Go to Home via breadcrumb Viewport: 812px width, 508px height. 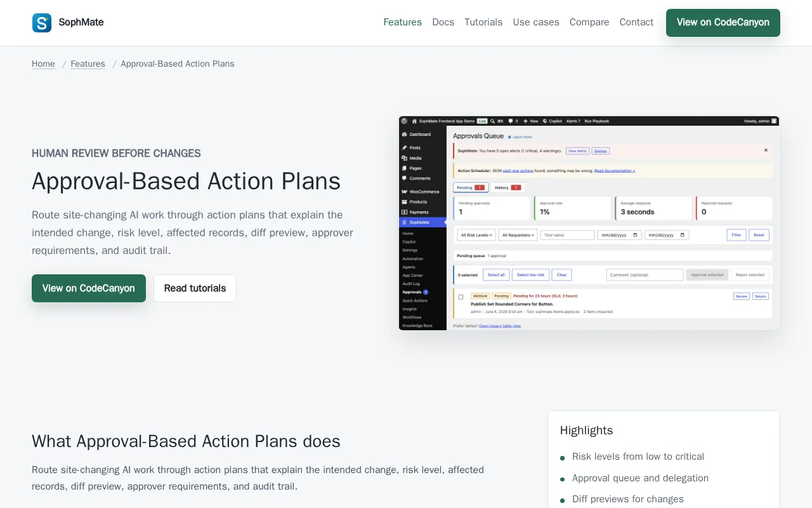click(43, 63)
